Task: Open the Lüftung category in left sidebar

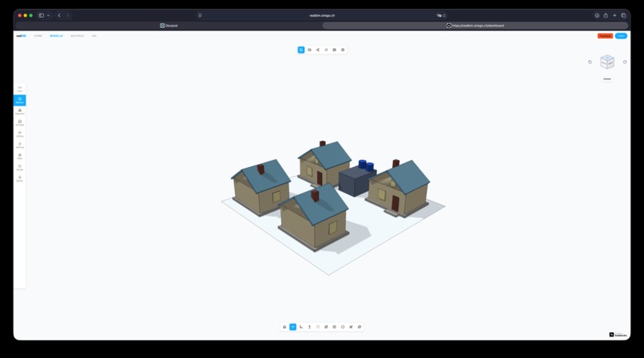Action: pyautogui.click(x=20, y=133)
